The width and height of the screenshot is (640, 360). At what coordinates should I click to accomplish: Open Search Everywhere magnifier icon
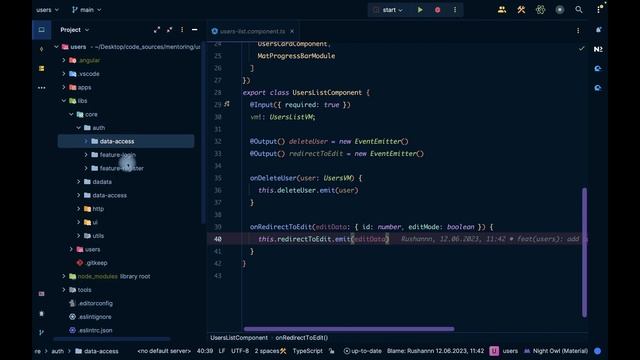pos(579,10)
